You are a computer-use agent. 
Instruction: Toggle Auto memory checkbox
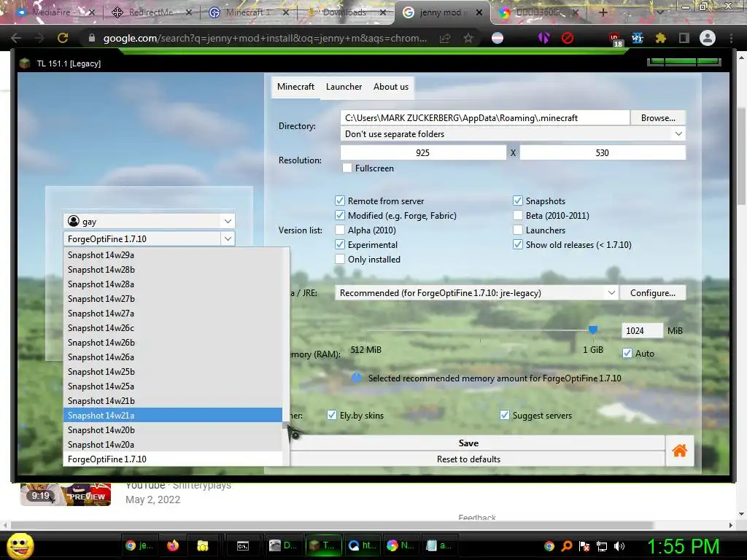(627, 354)
